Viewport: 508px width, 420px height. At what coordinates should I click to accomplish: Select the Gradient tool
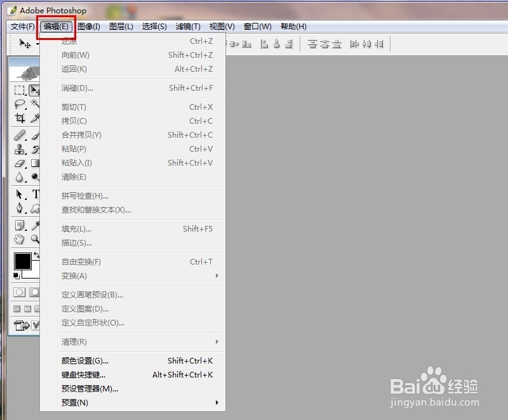click(34, 163)
